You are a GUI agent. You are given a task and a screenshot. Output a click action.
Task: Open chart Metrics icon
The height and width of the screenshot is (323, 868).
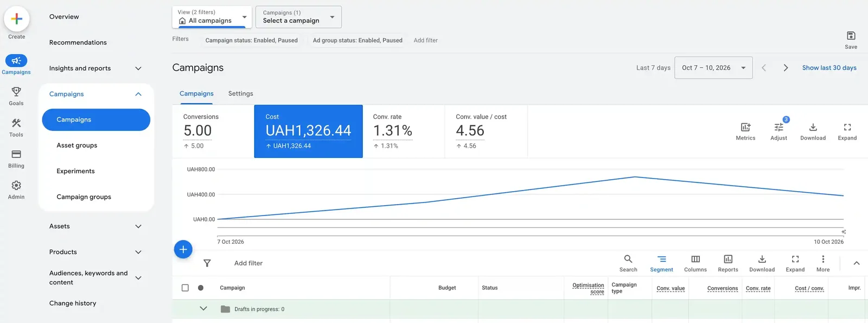click(x=745, y=127)
